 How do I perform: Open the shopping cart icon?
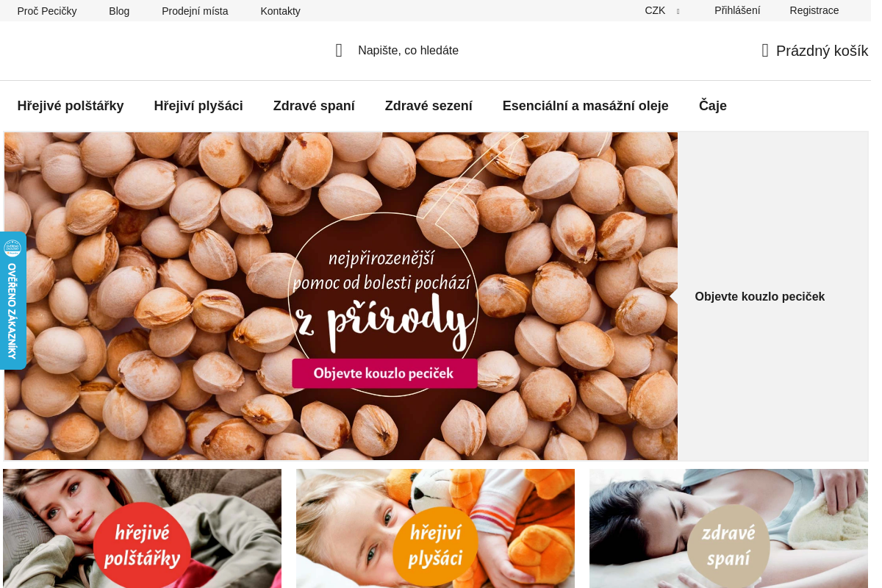765,51
